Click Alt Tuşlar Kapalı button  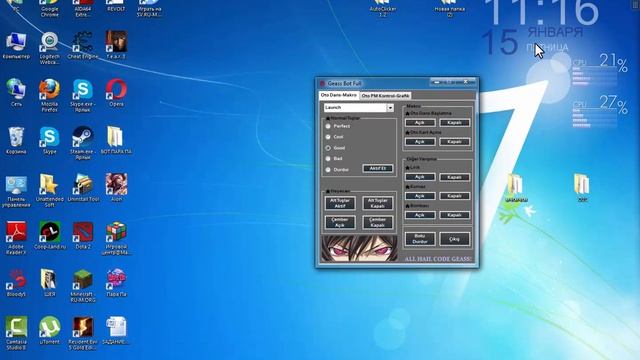click(x=378, y=203)
